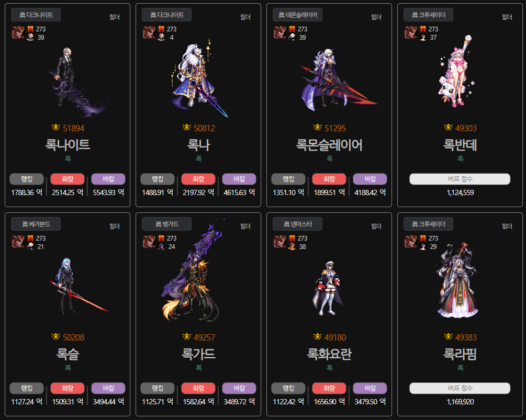Click the 버프 점수 button on 록라핌 card

point(460,388)
